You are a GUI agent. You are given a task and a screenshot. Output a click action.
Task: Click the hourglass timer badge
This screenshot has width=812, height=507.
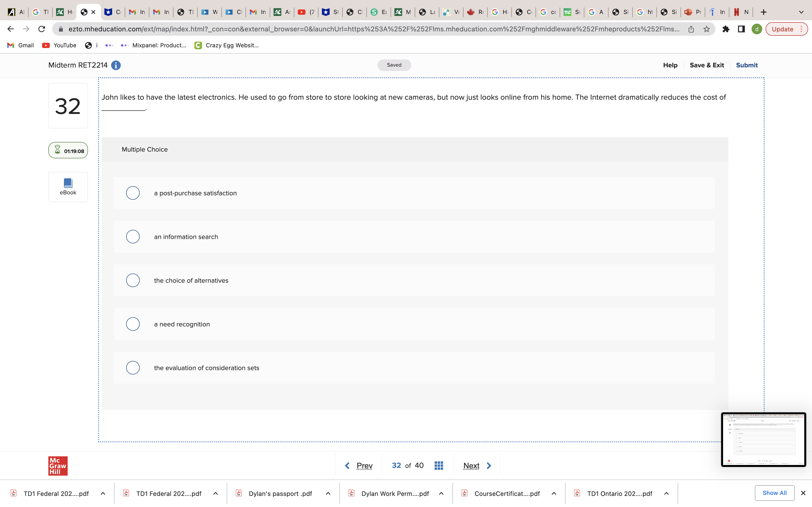click(x=68, y=151)
